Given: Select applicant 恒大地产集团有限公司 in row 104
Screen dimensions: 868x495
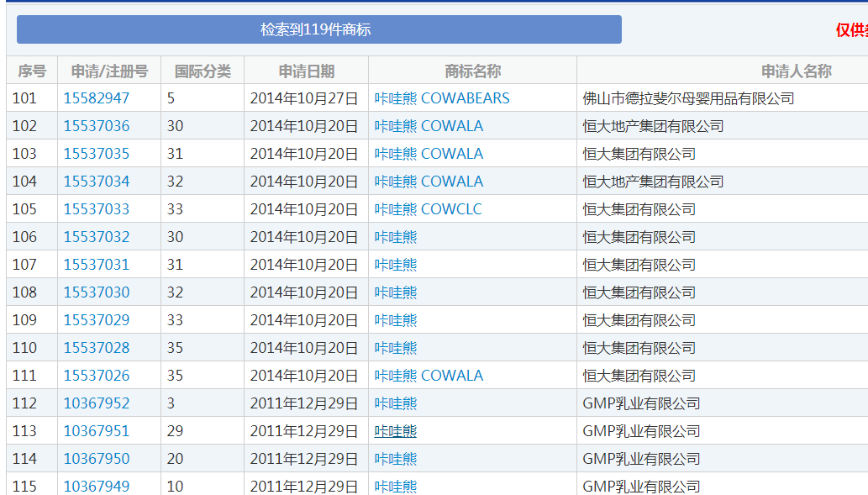Looking at the screenshot, I should [653, 181].
